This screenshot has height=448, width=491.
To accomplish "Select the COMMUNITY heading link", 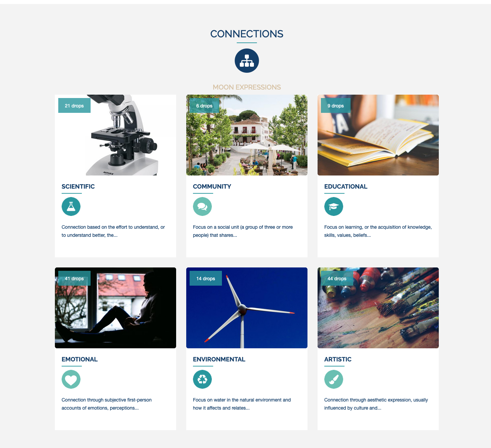I will point(212,187).
